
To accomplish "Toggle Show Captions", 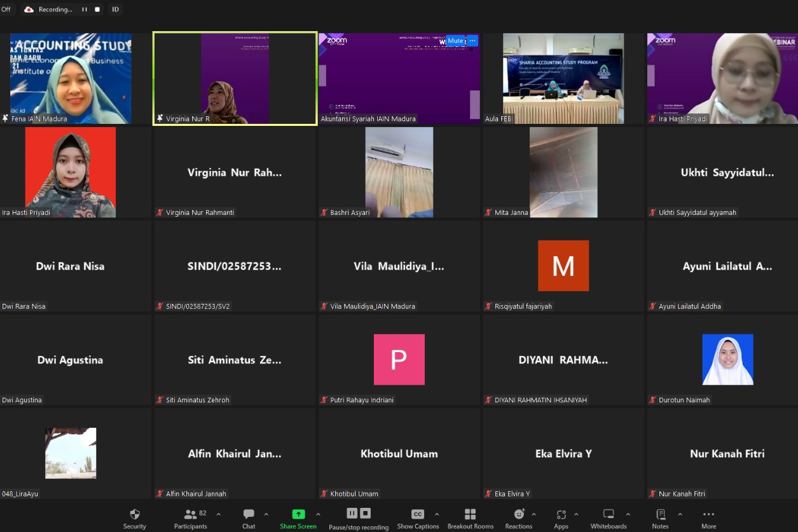I will [x=418, y=514].
